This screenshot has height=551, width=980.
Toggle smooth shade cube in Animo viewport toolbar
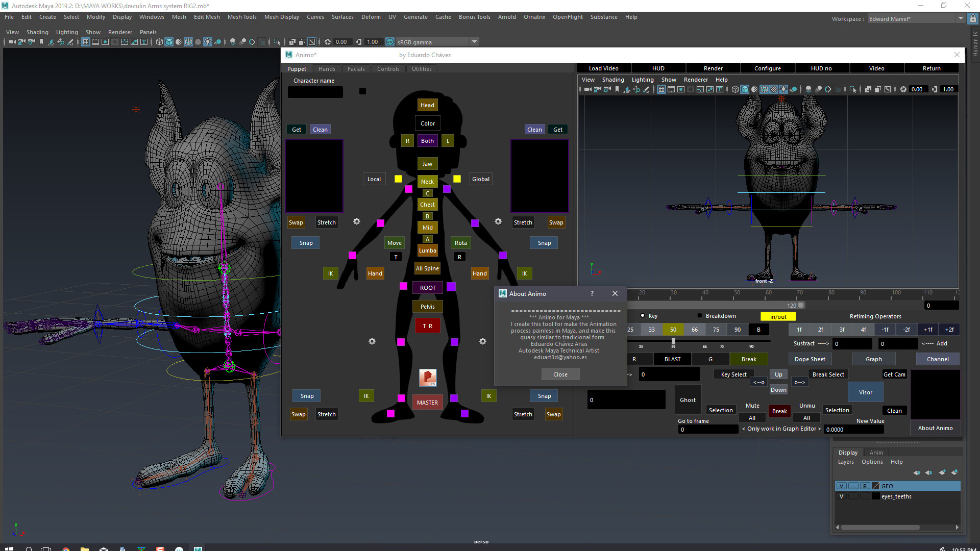[745, 89]
